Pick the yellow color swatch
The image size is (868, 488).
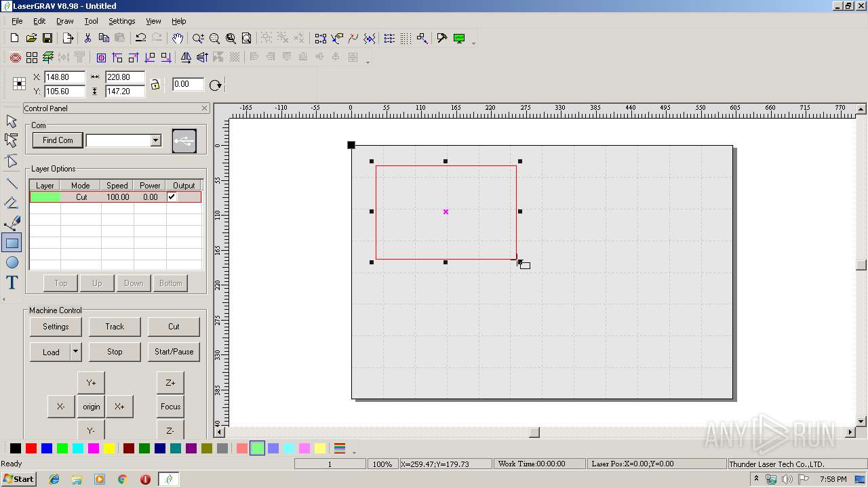coord(109,448)
